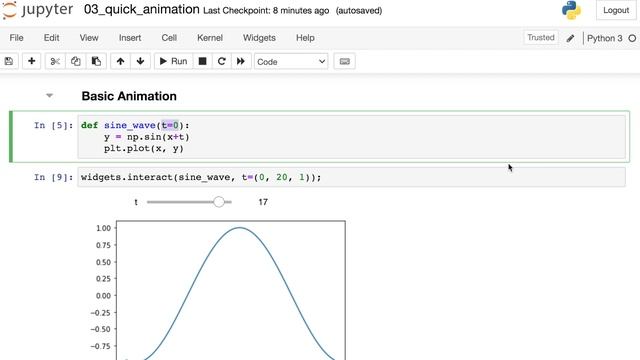Click the In [9] cell prompt
640x360 pixels.
53,177
